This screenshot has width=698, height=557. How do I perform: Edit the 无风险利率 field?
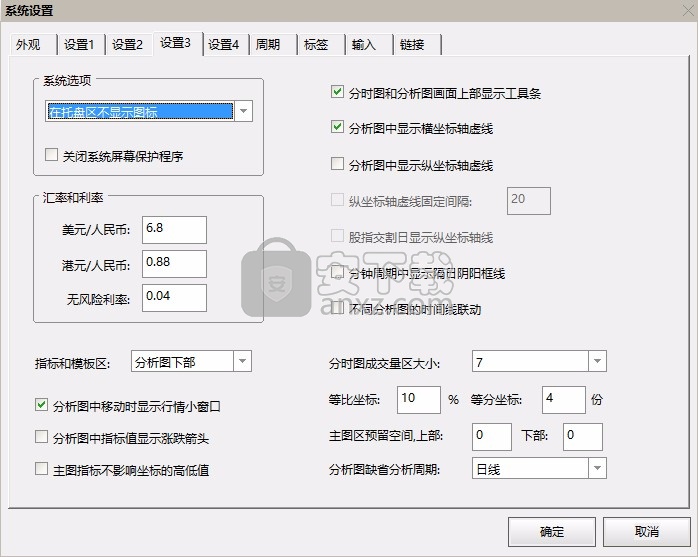(x=174, y=298)
